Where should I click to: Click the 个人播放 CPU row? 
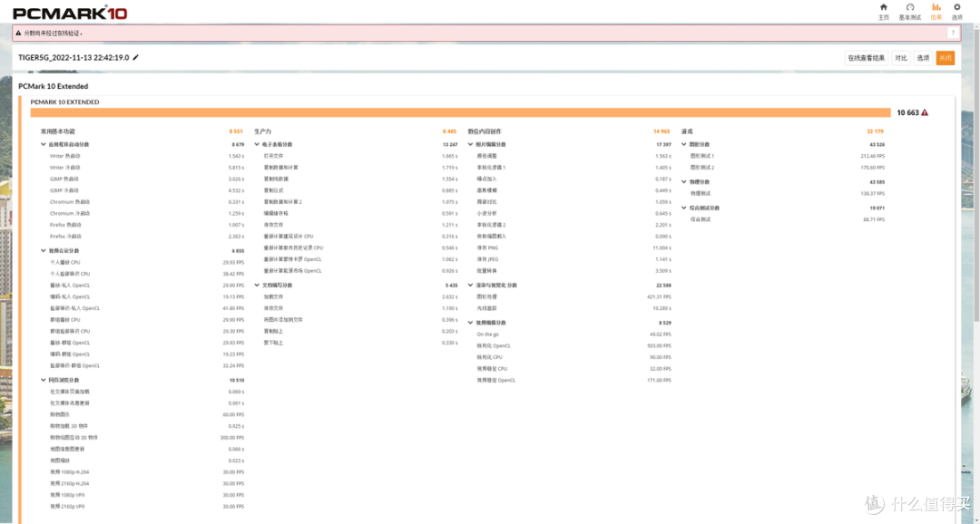[x=147, y=262]
